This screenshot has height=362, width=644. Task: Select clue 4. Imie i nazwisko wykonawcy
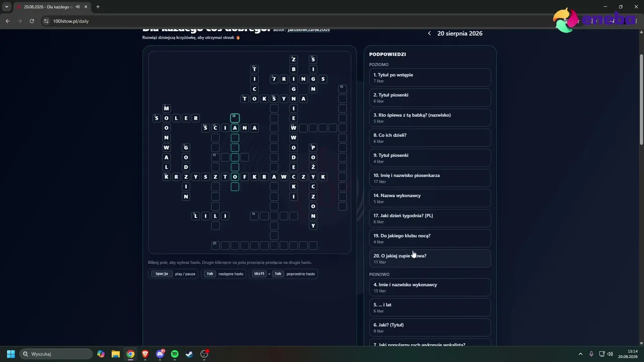(430, 287)
